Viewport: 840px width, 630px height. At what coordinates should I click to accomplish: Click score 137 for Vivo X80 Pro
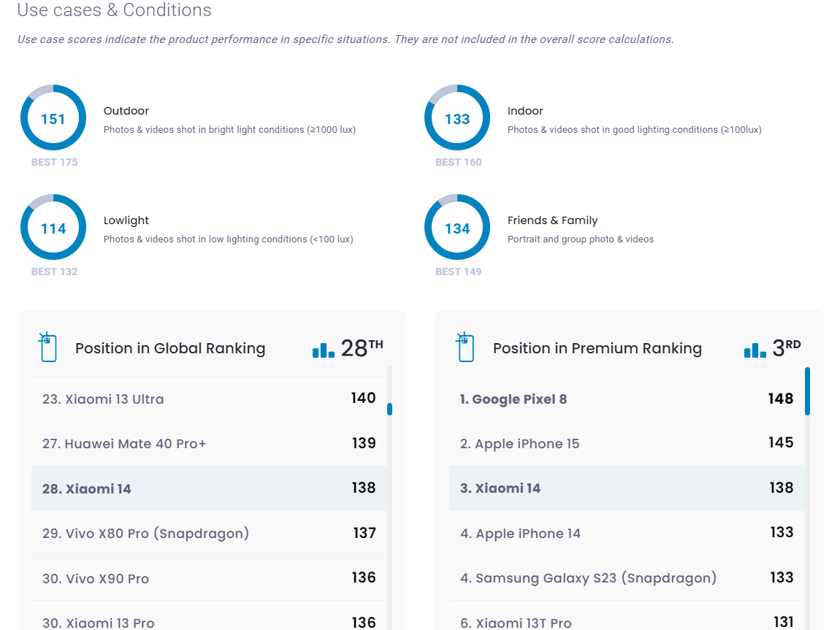[x=364, y=533]
